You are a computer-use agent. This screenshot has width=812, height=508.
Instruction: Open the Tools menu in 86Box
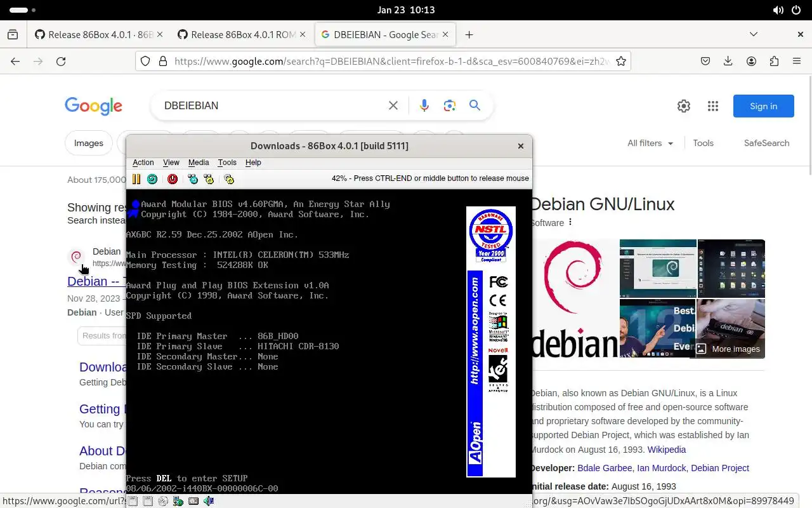pyautogui.click(x=227, y=163)
